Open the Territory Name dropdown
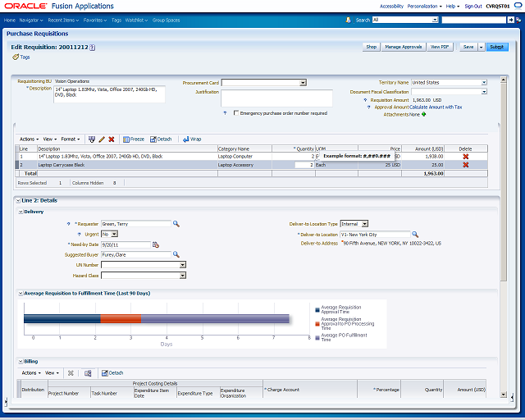 point(484,82)
